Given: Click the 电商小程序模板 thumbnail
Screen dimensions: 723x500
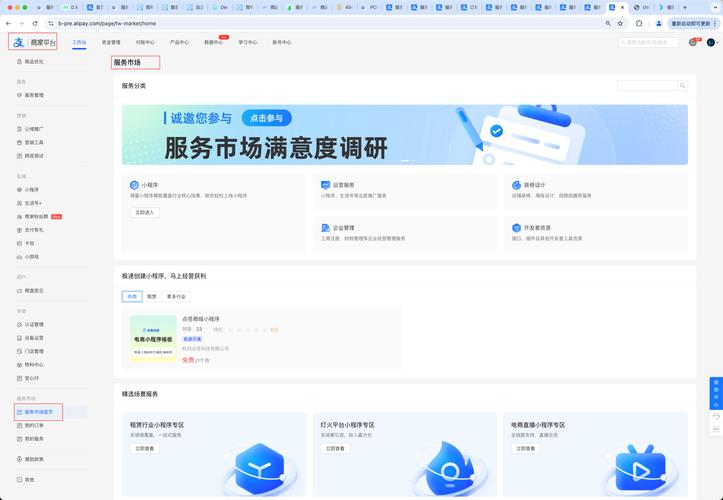Looking at the screenshot, I should [153, 339].
